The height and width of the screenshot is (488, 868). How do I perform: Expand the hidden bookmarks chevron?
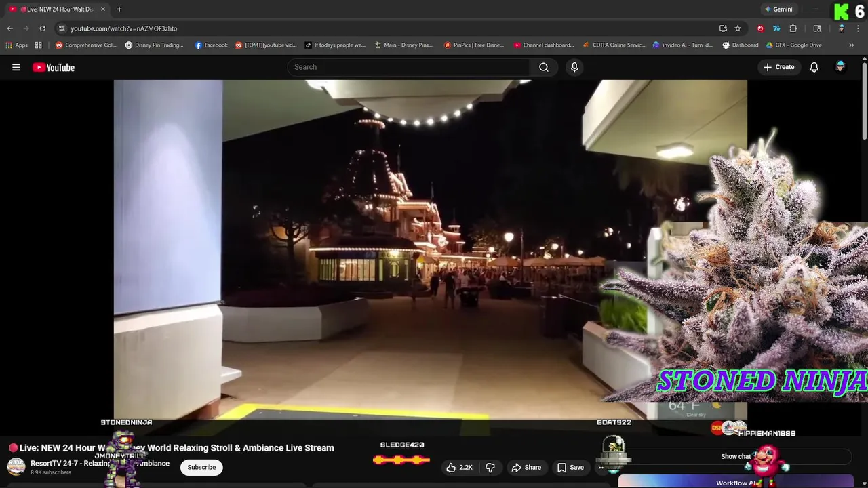(852, 45)
